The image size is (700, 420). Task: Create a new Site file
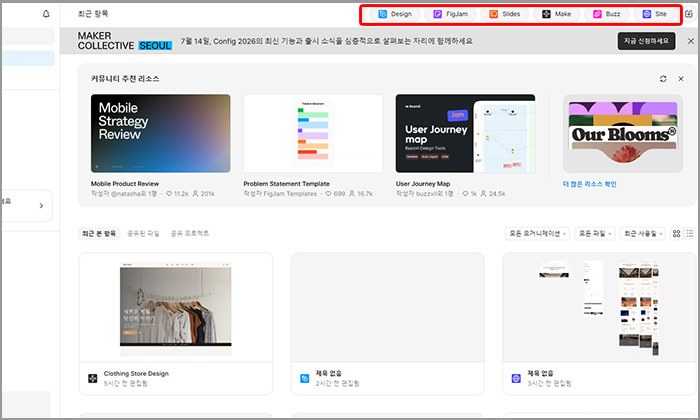tap(654, 14)
